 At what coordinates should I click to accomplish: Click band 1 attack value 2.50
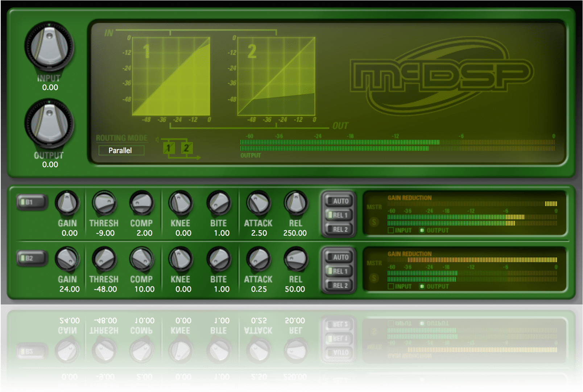tap(259, 233)
